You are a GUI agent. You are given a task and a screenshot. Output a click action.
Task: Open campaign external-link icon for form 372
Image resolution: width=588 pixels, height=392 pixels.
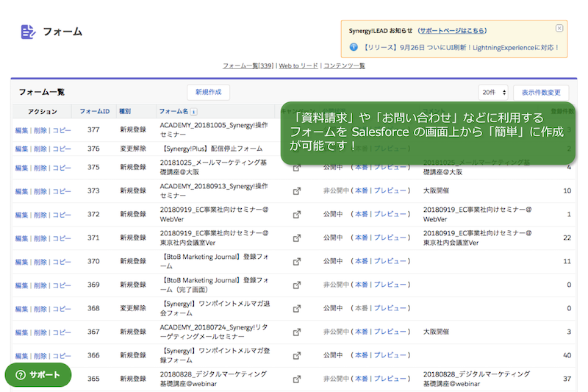pos(297,215)
